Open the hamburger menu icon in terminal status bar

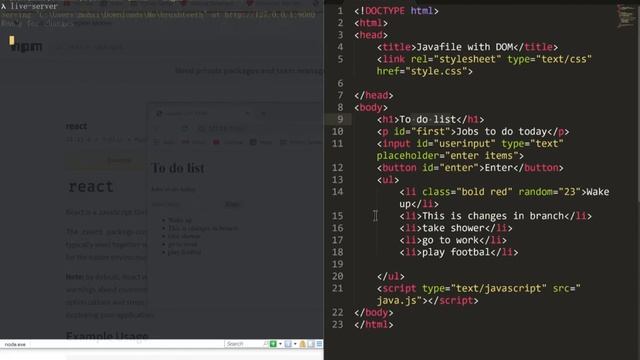pyautogui.click(x=319, y=344)
